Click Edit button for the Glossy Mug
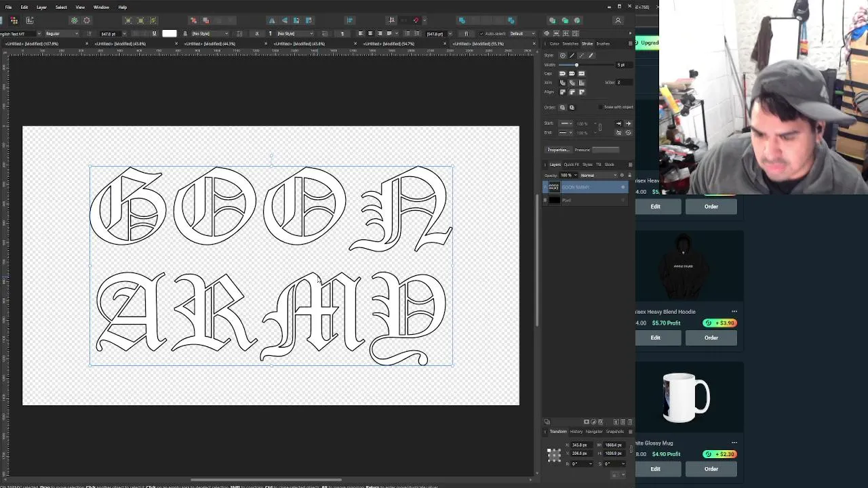 click(655, 469)
